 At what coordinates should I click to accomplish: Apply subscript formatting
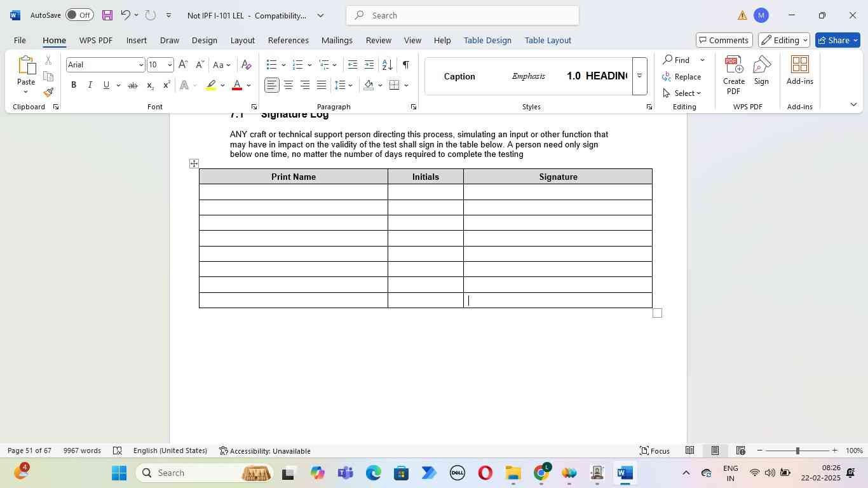(150, 85)
